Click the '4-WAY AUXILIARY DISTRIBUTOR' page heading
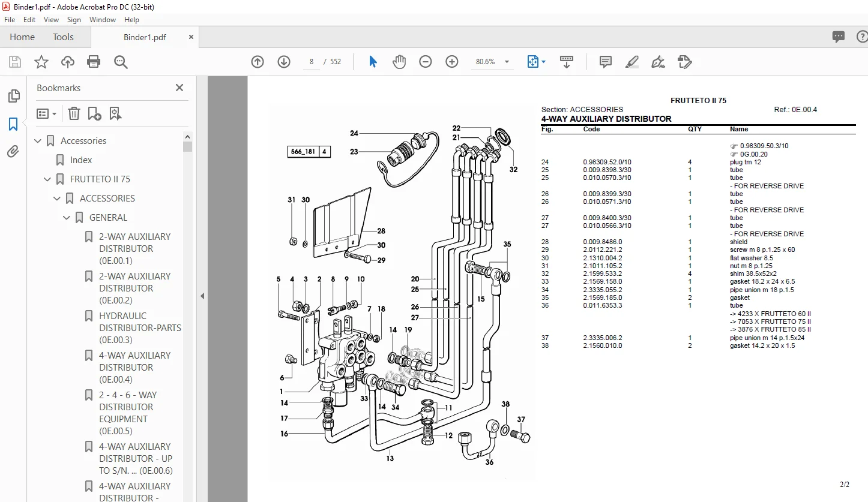868x502 pixels. [x=606, y=119]
